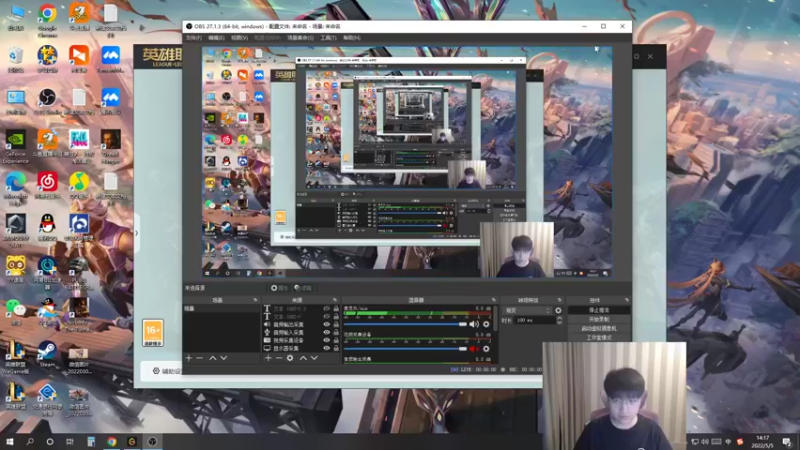Click the Start Recording button
Viewport: 800px width, 450px height.
pyautogui.click(x=599, y=319)
